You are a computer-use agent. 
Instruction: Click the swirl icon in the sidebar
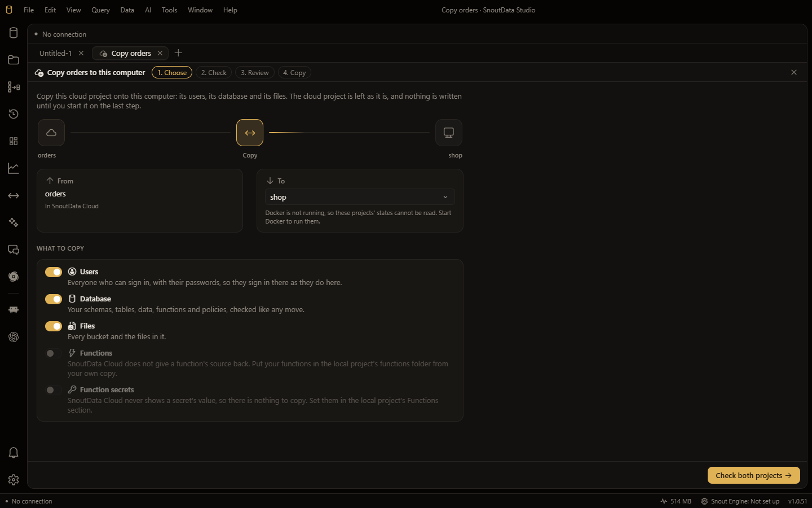[14, 277]
